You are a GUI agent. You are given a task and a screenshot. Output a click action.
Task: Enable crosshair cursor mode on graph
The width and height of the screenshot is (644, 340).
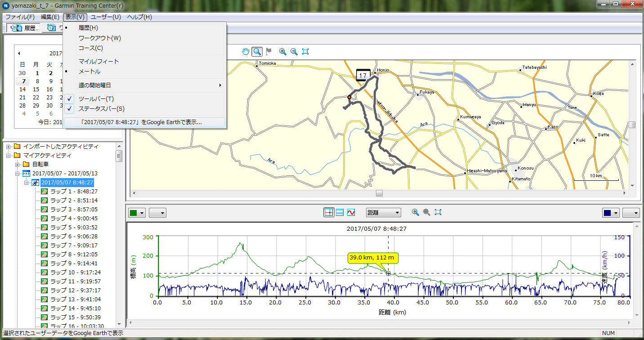329,212
